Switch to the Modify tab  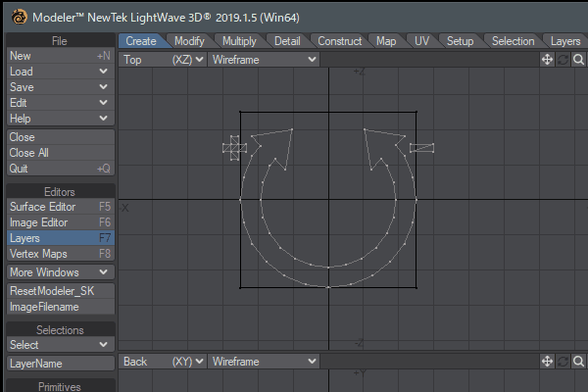coord(189,41)
